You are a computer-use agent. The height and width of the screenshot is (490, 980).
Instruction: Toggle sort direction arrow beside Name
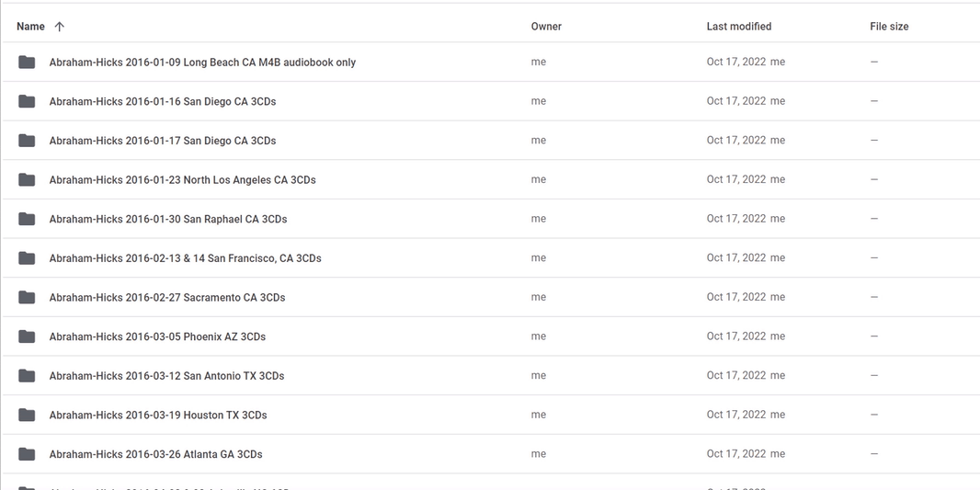[60, 27]
